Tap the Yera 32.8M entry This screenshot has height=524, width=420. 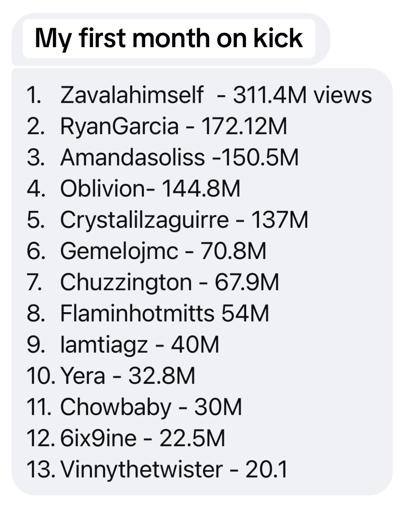click(111, 376)
